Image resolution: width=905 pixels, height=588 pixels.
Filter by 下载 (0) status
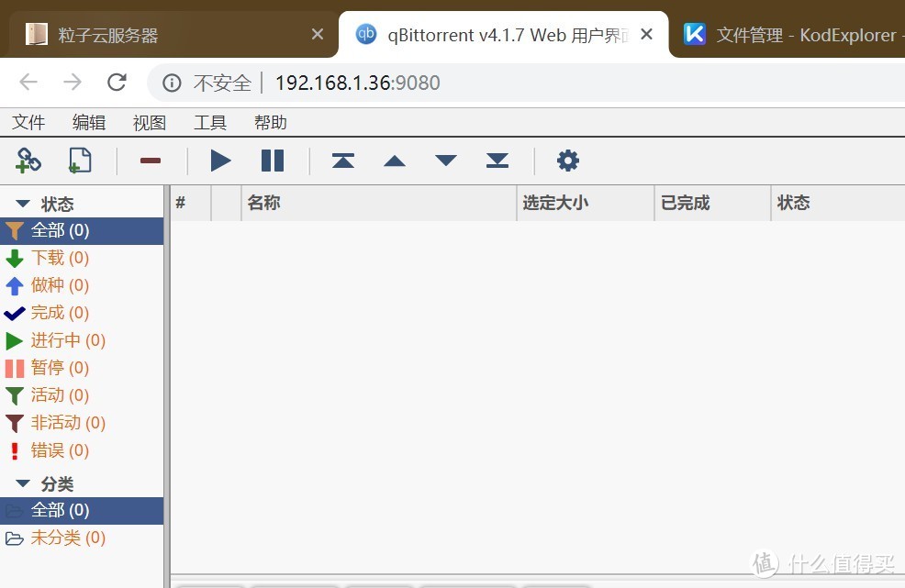[82, 258]
